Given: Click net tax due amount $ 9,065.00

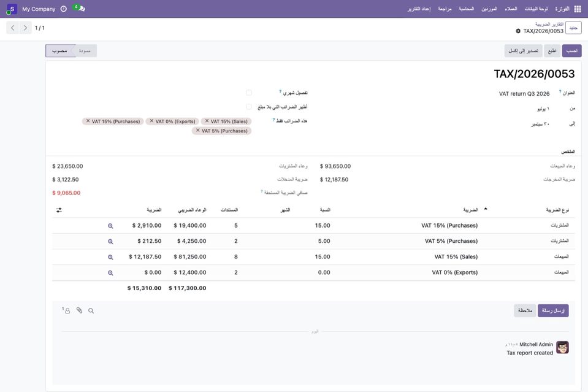Looking at the screenshot, I should click(x=66, y=193).
